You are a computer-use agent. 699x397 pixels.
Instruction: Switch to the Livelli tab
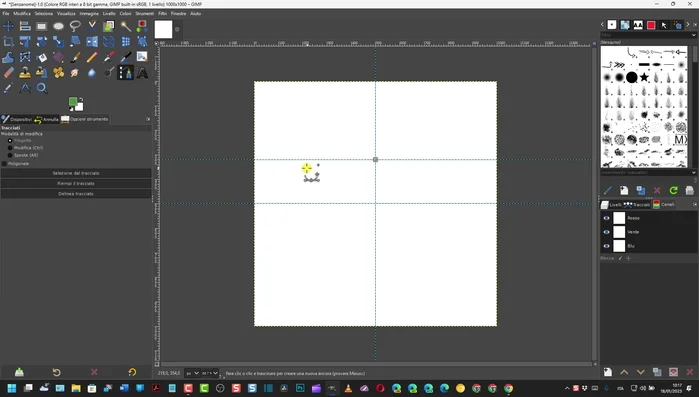611,205
